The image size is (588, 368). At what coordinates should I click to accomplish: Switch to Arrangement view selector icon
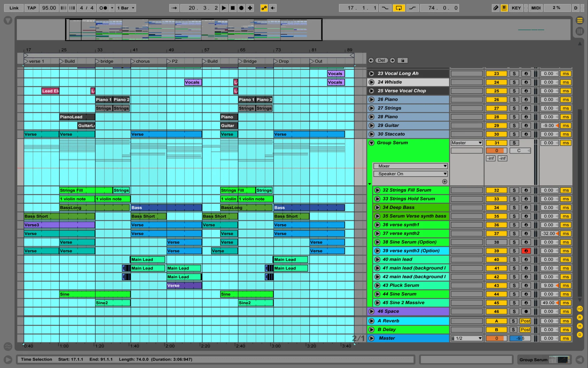580,20
